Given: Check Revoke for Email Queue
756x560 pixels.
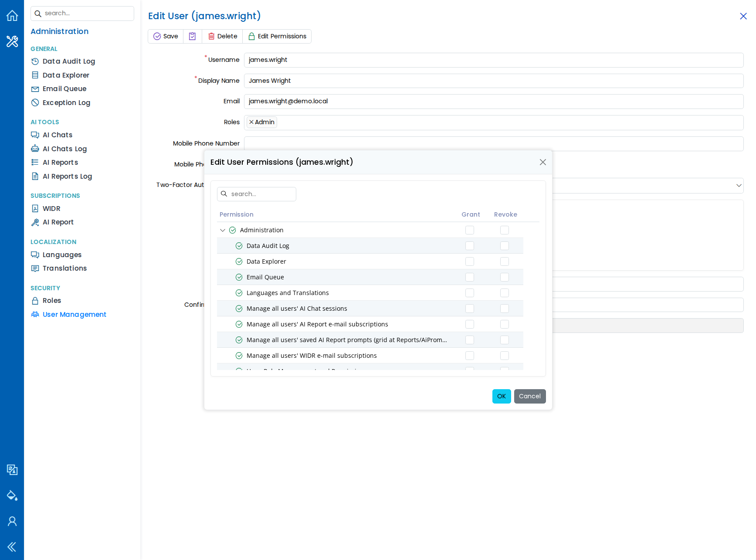Looking at the screenshot, I should (505, 277).
